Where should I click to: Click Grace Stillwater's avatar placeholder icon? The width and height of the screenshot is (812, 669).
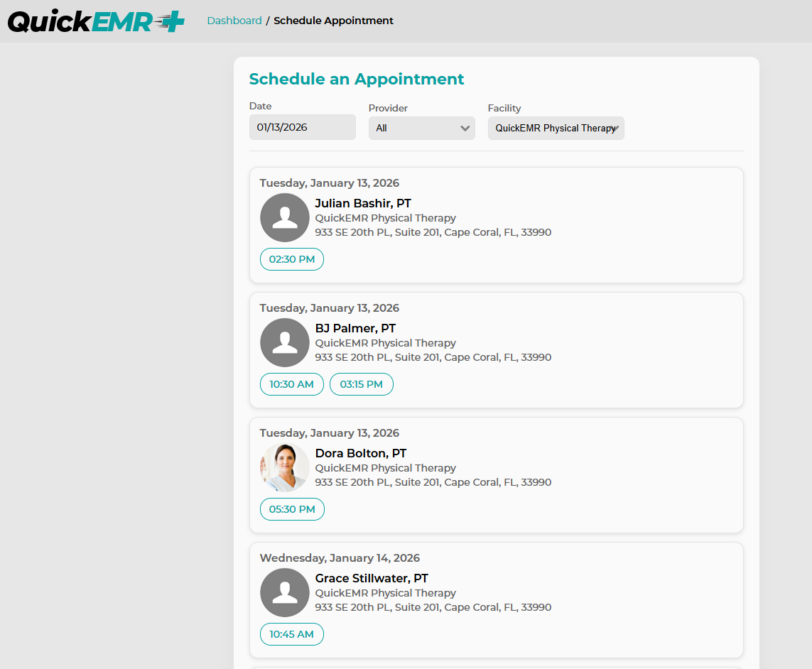[x=285, y=593]
